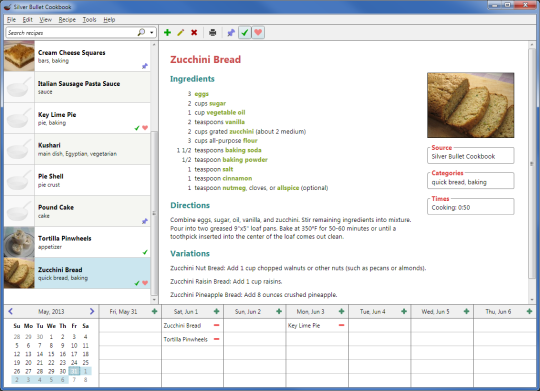540x391 pixels.
Task: Select the Kushari recipe
Action: tap(77, 149)
